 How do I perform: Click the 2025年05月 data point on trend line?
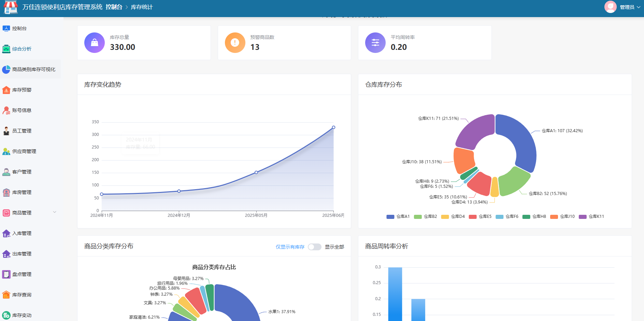click(x=256, y=172)
